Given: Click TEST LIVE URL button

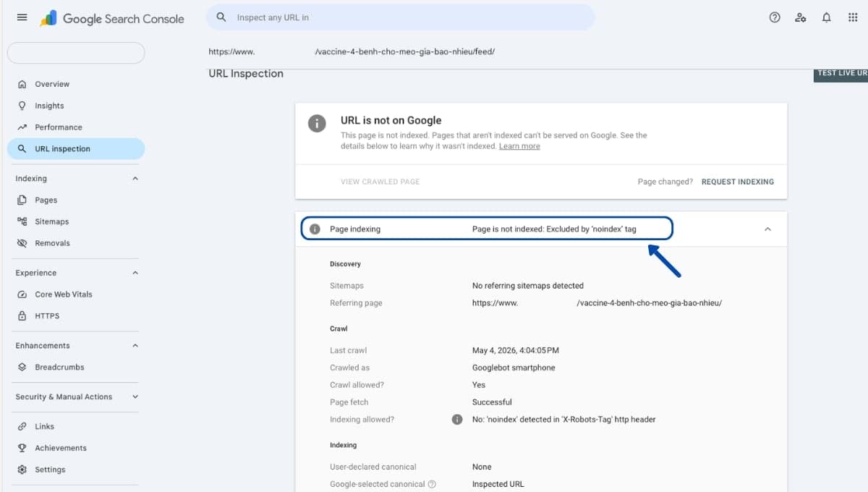Looking at the screenshot, I should pos(841,74).
